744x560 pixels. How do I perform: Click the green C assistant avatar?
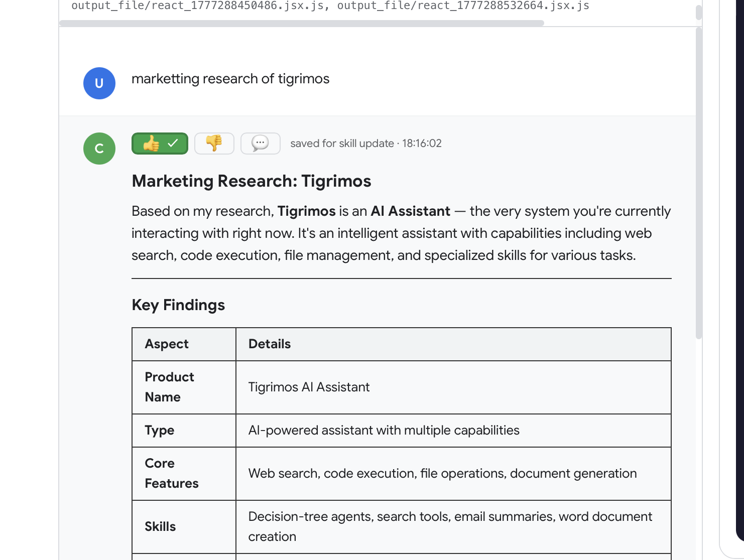(99, 149)
